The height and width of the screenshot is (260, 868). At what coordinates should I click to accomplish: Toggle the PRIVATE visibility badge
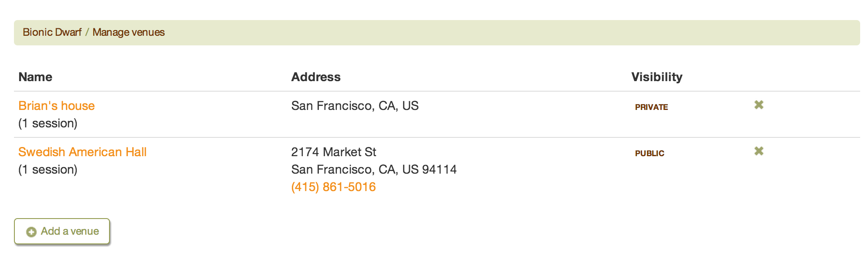[651, 107]
